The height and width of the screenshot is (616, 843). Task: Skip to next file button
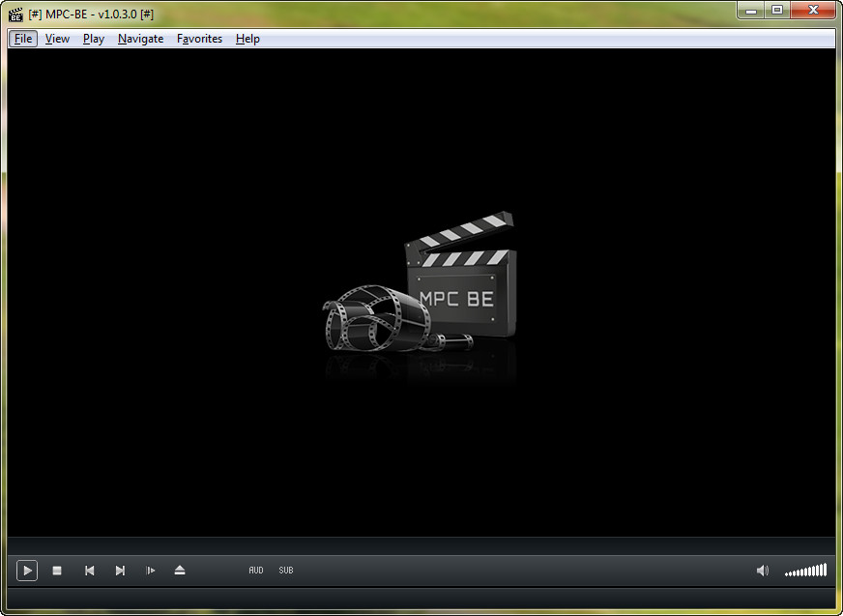(120, 571)
